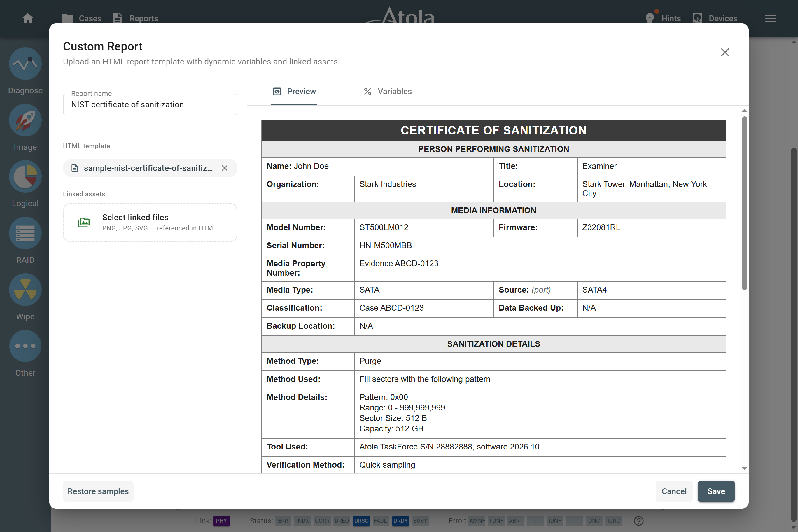The height and width of the screenshot is (532, 798).
Task: Open the Devices panel
Action: [x=715, y=18]
